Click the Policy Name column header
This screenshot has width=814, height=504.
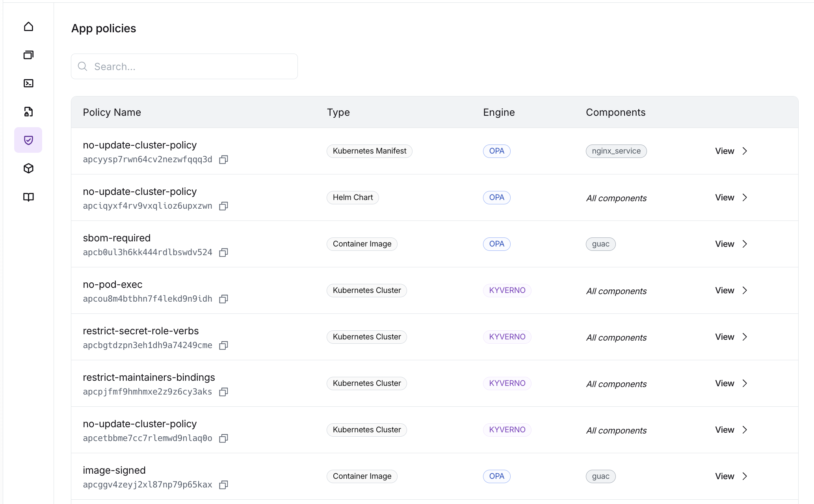(112, 113)
